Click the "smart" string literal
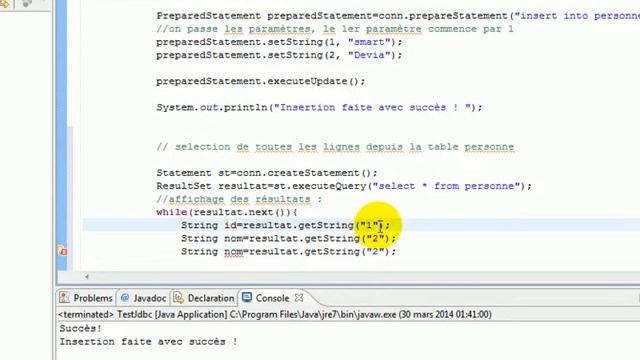This screenshot has width=640, height=360. pos(369,42)
